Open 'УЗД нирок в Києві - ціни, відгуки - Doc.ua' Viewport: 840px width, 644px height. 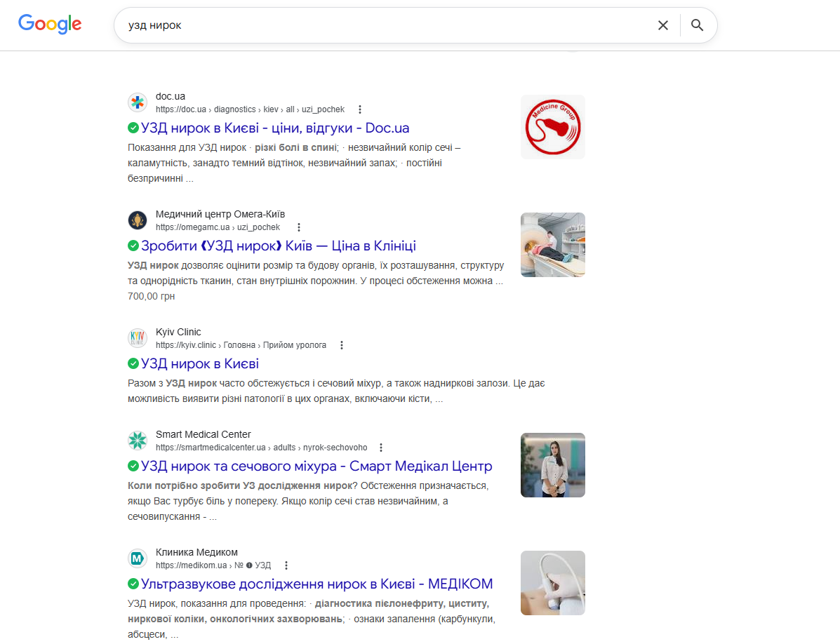point(275,128)
